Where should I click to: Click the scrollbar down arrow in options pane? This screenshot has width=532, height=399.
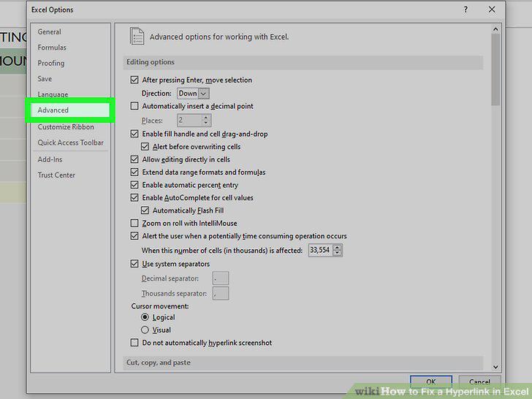[x=495, y=367]
